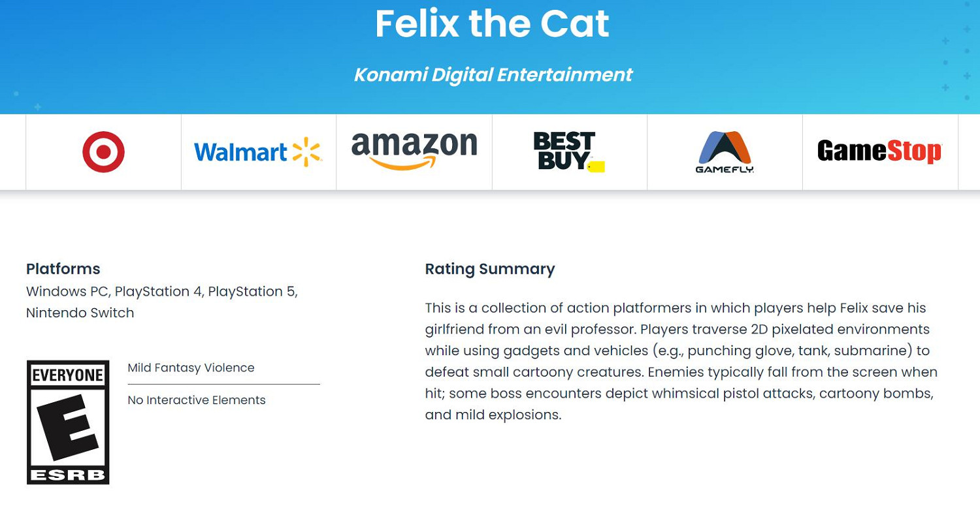This screenshot has height=506, width=980.
Task: Click the No Interactive Elements label
Action: (197, 400)
